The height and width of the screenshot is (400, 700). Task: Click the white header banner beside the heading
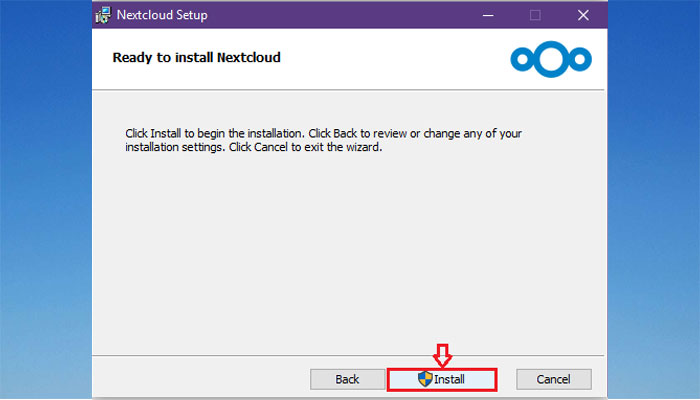click(393, 58)
